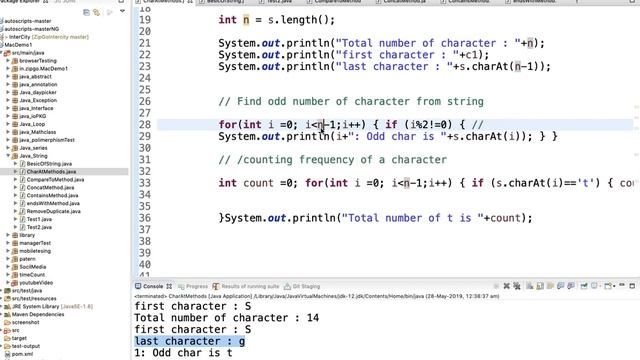Expand the java_abstract package
The height and width of the screenshot is (360, 640).
[x=8, y=76]
